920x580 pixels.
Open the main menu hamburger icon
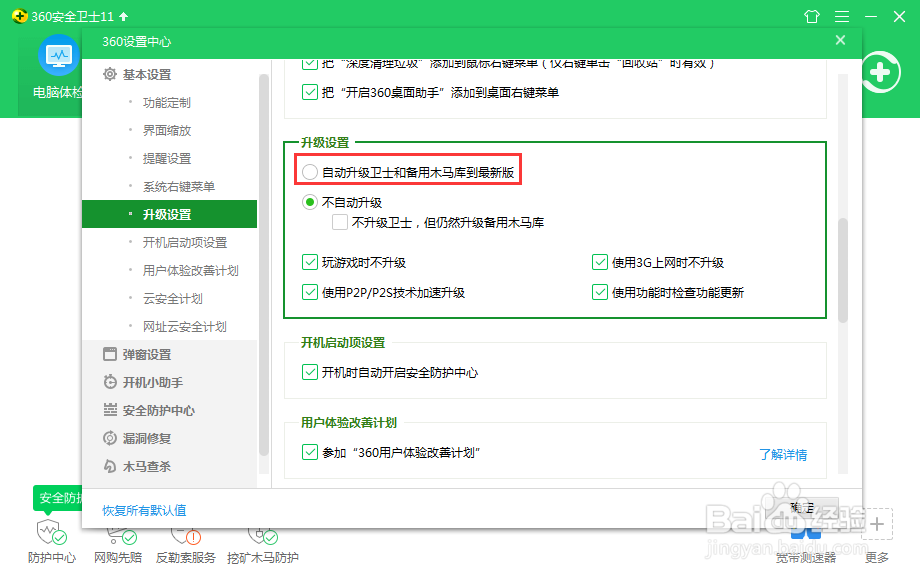pyautogui.click(x=842, y=16)
